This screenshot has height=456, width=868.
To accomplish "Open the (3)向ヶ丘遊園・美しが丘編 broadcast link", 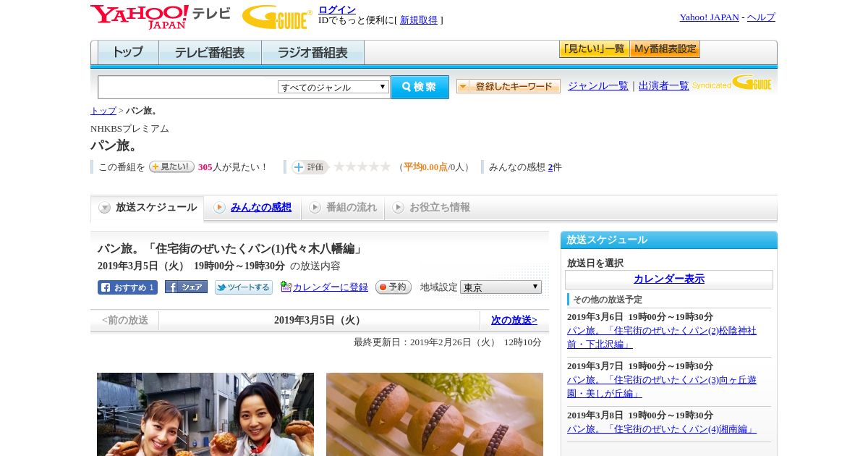I will click(x=662, y=387).
